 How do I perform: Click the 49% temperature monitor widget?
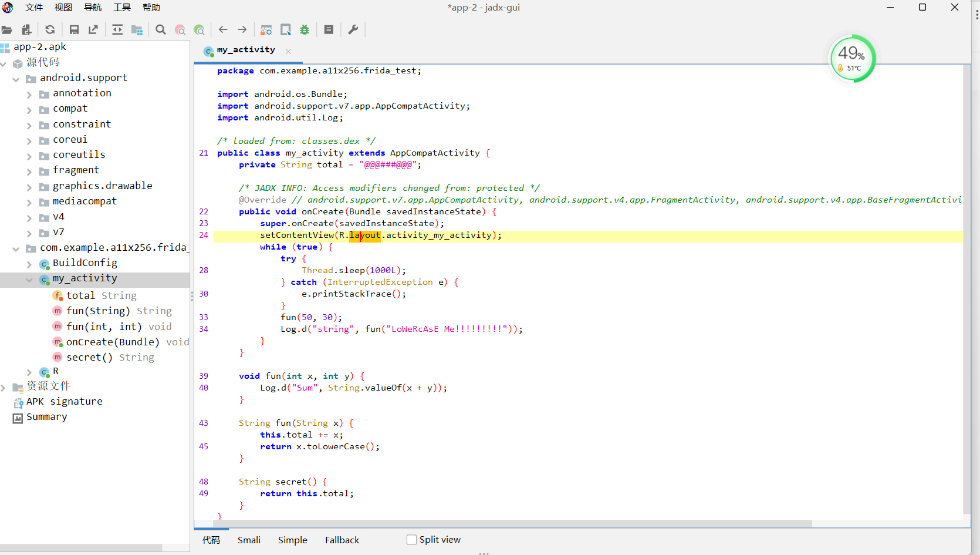[x=852, y=59]
